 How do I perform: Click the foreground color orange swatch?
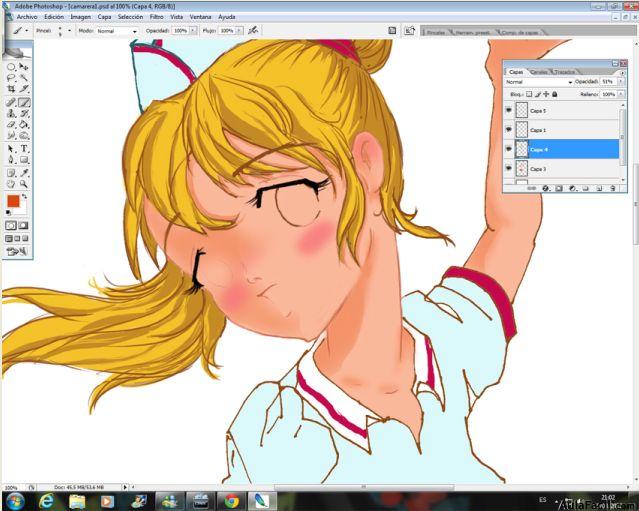13,201
